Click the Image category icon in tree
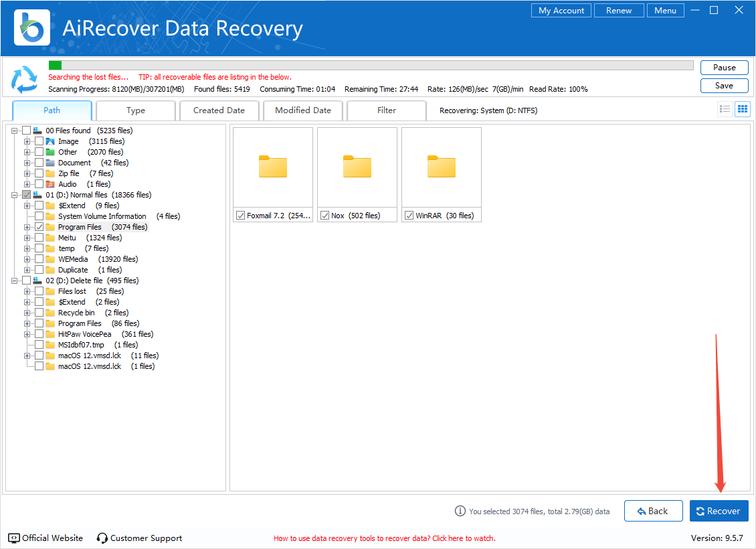756x549 pixels. 50,141
